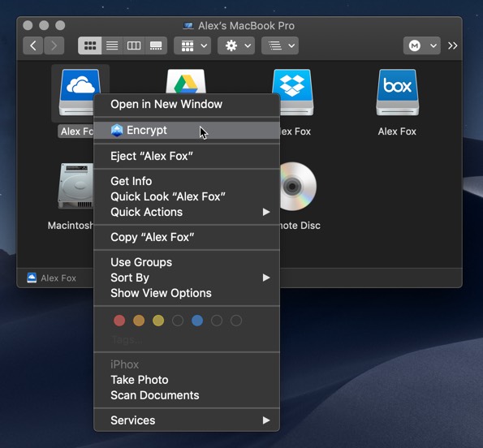Image resolution: width=483 pixels, height=448 pixels.
Task: Show hidden toolbar items with chevrons
Action: pos(452,45)
